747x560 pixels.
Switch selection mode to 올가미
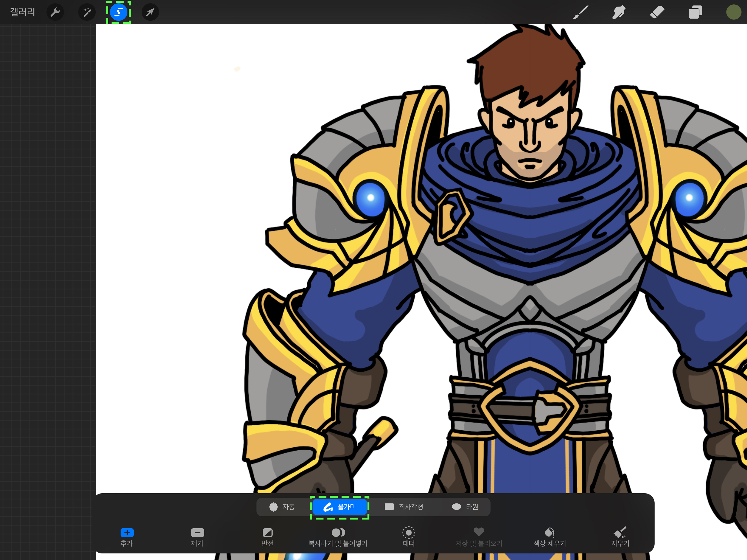click(x=339, y=507)
